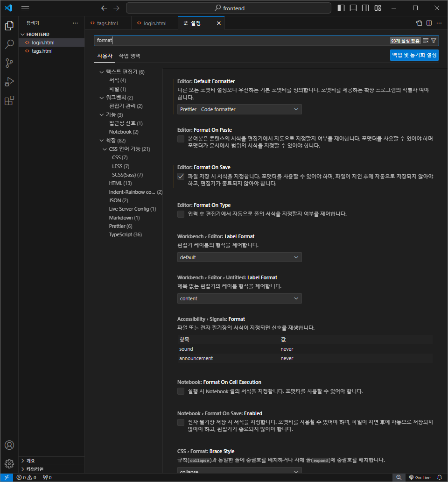The width and height of the screenshot is (448, 482).
Task: Enable Notebook Format On Cell Execution checkbox
Action: pos(181,391)
